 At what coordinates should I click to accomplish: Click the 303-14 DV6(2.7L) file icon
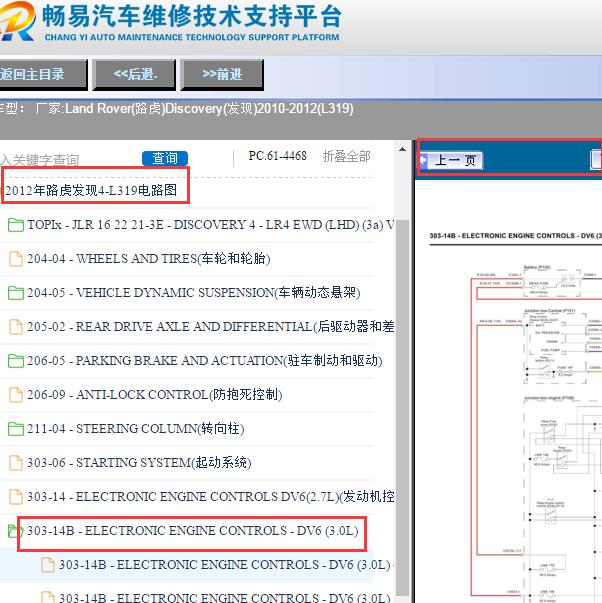pyautogui.click(x=15, y=496)
